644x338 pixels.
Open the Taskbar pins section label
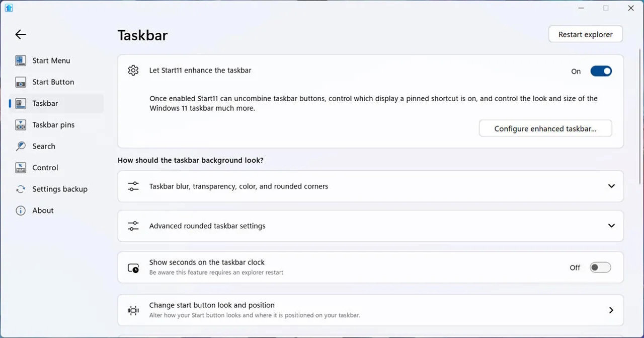pyautogui.click(x=53, y=125)
